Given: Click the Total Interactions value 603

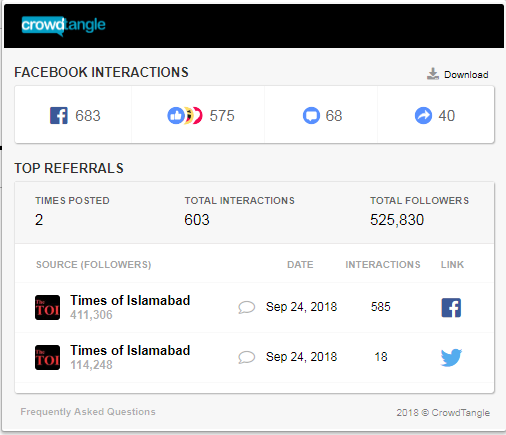Looking at the screenshot, I should (x=197, y=220).
